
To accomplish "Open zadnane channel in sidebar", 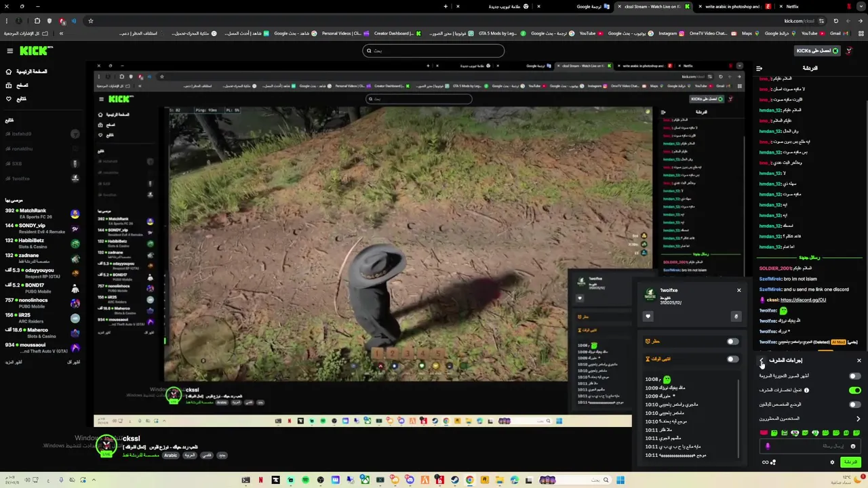I will tap(42, 258).
